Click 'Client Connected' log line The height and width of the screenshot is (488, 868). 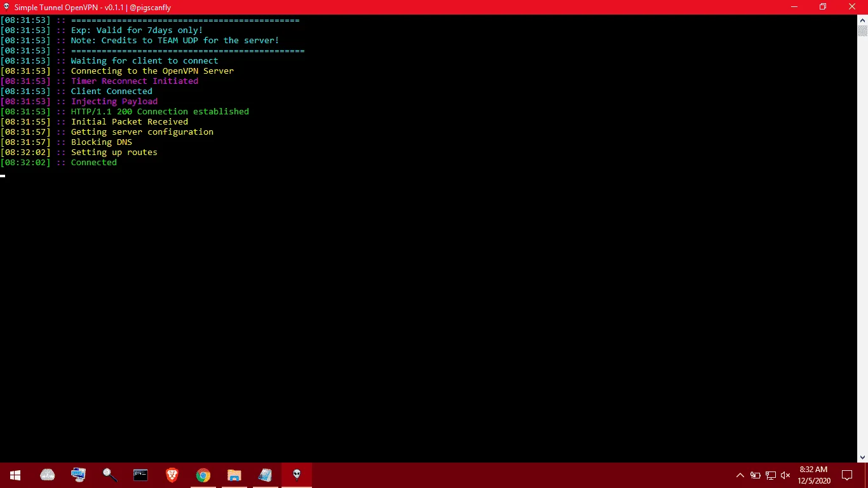point(111,91)
